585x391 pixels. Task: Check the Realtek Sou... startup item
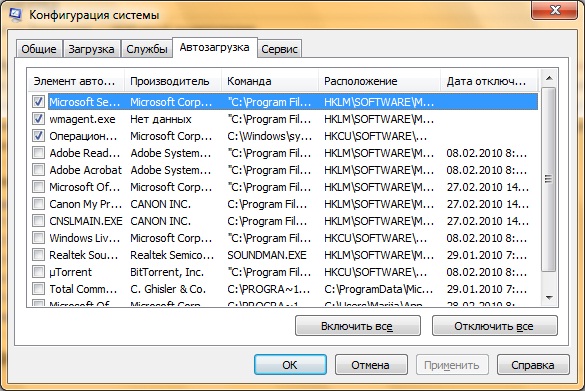(38, 255)
